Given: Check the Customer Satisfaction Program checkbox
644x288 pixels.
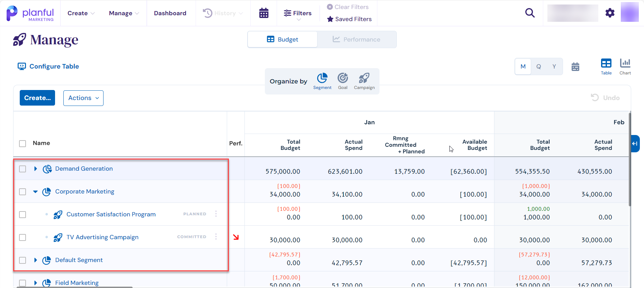Looking at the screenshot, I should pyautogui.click(x=23, y=215).
